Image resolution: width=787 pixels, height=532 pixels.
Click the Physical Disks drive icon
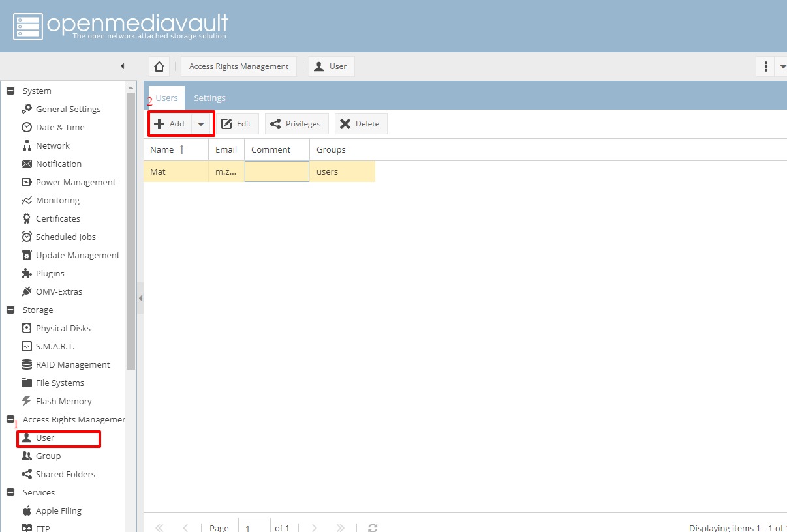(27, 328)
